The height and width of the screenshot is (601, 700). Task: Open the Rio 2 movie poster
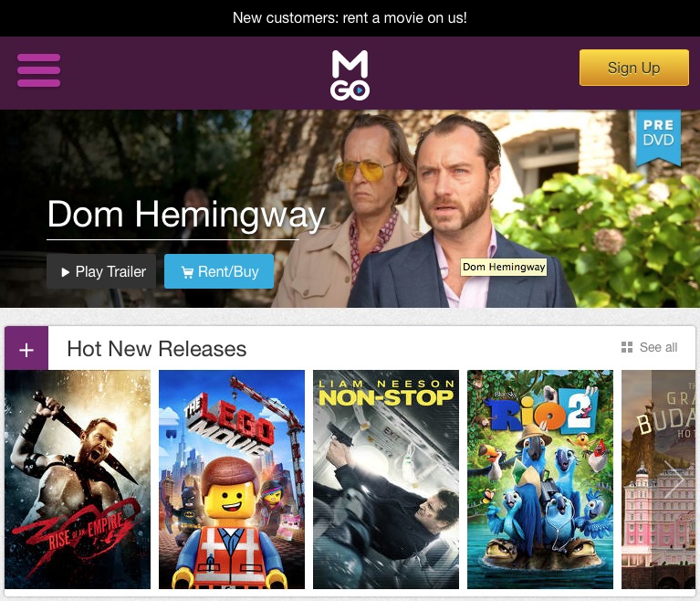tap(540, 480)
